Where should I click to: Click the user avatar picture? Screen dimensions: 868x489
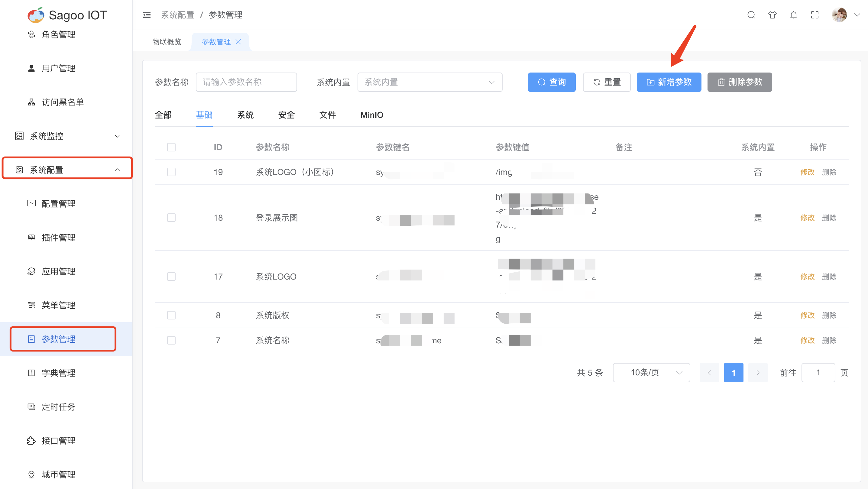(x=839, y=15)
